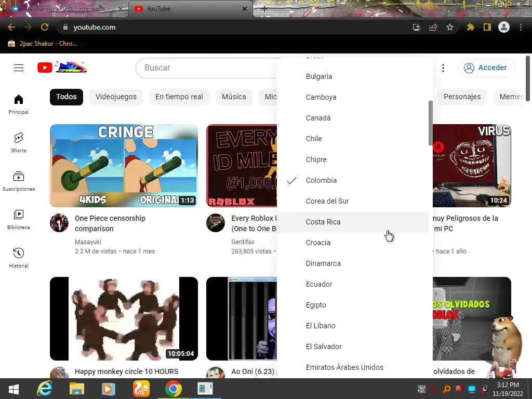Open UC Browser from taskbar

click(x=141, y=389)
